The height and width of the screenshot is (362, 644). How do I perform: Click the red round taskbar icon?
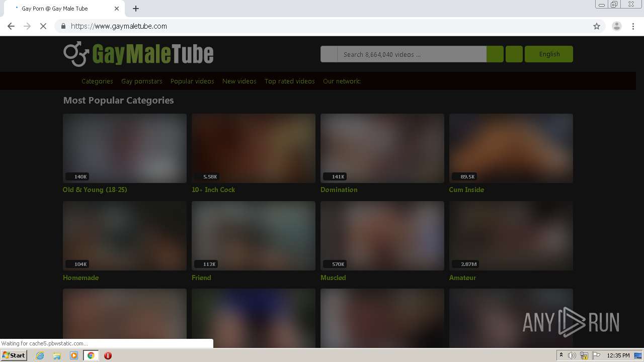(x=108, y=355)
